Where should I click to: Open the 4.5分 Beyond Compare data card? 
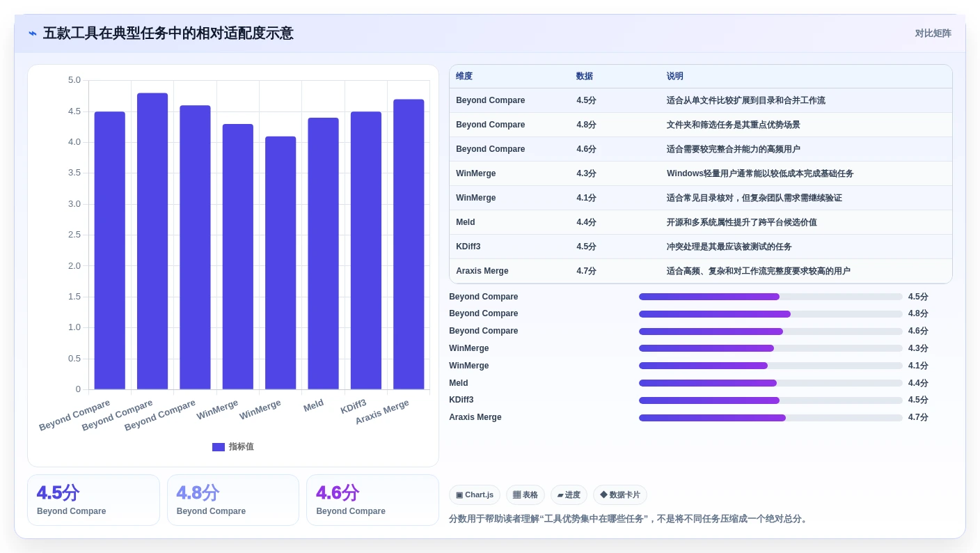click(93, 500)
